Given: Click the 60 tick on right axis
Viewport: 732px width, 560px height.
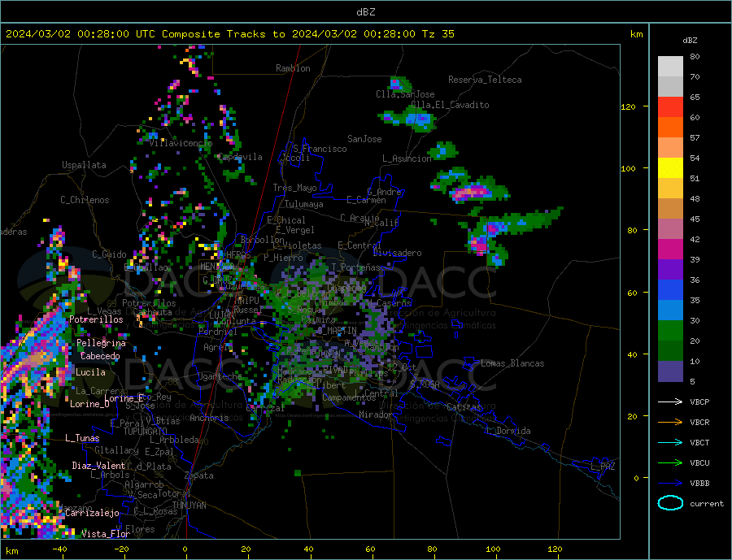Looking at the screenshot, I should click(x=632, y=293).
